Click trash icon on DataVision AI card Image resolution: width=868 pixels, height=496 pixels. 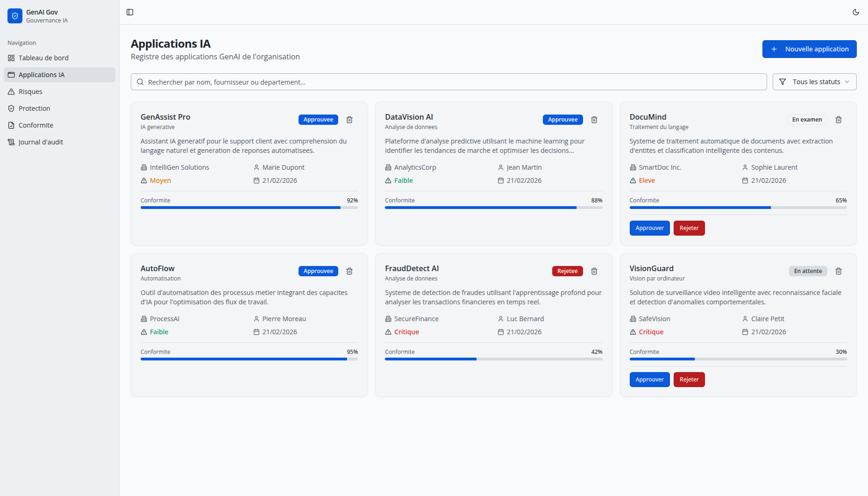pyautogui.click(x=594, y=120)
